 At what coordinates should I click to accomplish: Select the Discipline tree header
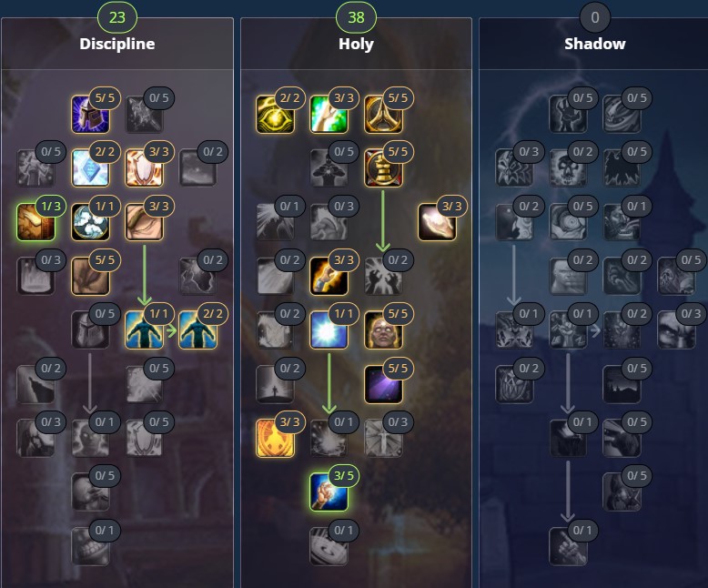117,44
